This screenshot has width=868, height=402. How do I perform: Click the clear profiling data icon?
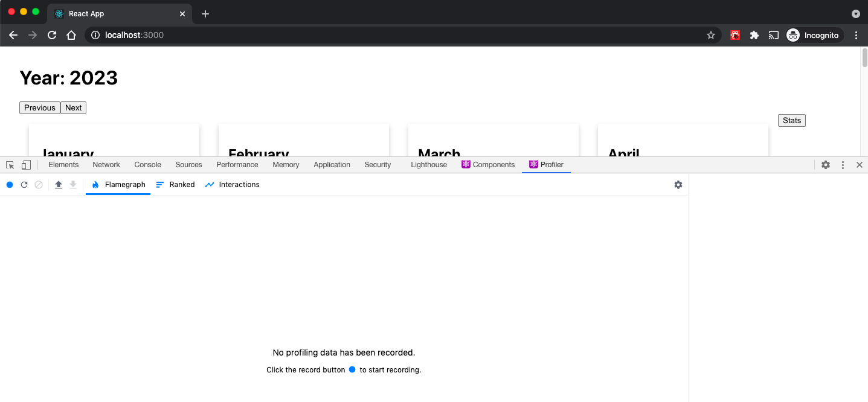point(39,185)
